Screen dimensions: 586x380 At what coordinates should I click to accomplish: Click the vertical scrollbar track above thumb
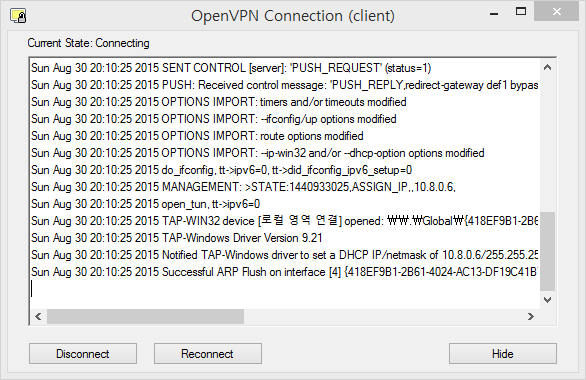click(548, 144)
